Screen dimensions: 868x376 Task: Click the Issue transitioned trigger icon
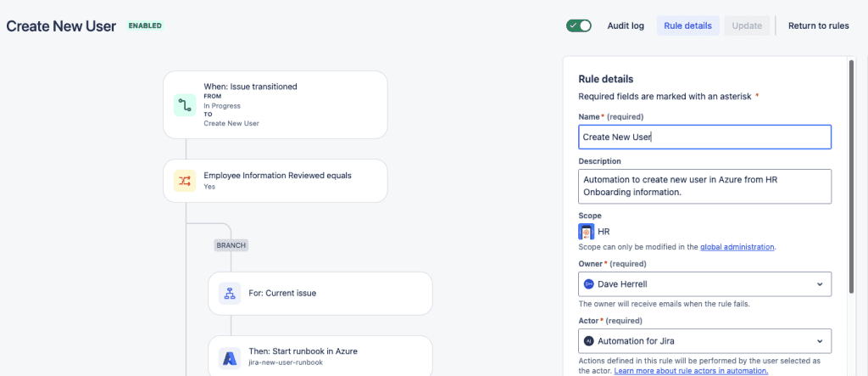(185, 104)
